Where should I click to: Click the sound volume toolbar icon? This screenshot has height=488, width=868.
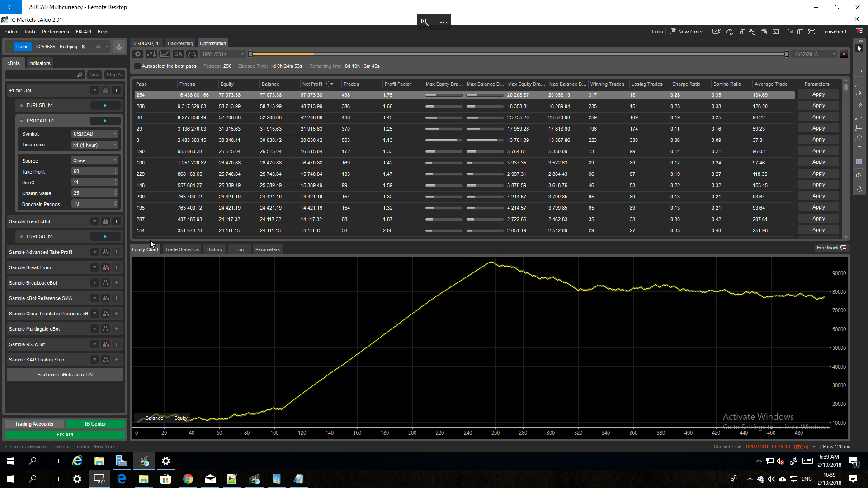click(789, 32)
